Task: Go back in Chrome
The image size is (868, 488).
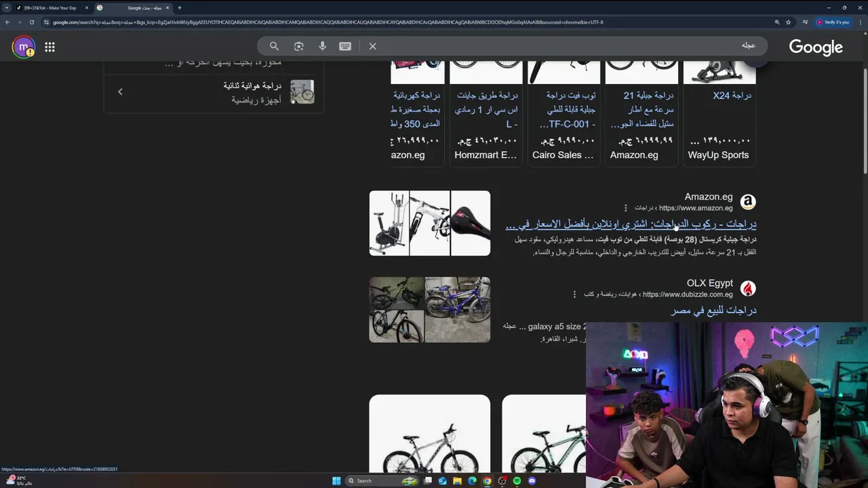Action: point(7,22)
